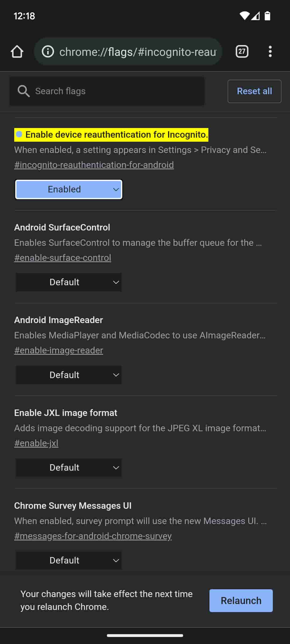This screenshot has width=290, height=644.
Task: Open Chrome's three-dot overflow menu
Action: (270, 52)
